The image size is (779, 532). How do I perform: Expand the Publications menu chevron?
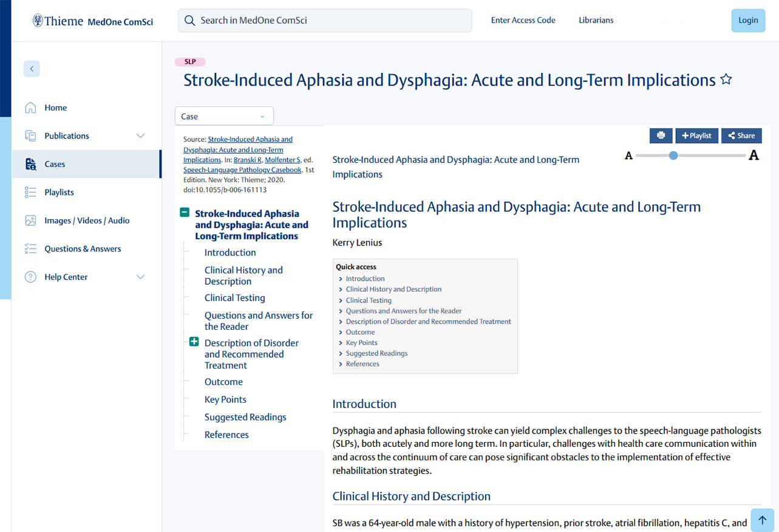point(140,135)
